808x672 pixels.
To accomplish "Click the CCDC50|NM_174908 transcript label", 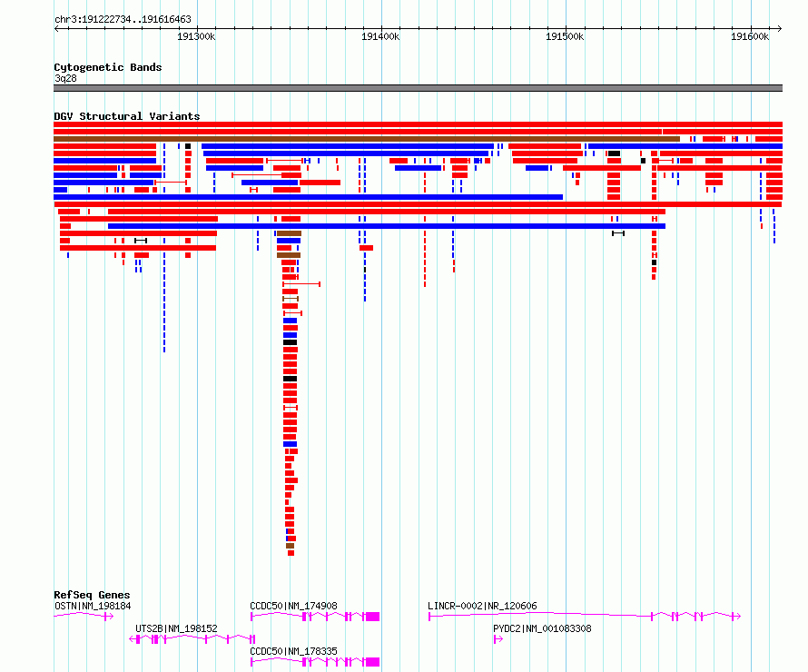I will tap(294, 606).
